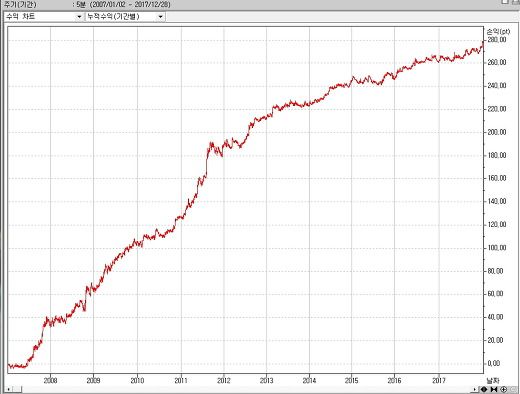Viewport: 520px width, 394px height.
Task: Click the 120,00 y-axis value
Action: tap(497, 224)
